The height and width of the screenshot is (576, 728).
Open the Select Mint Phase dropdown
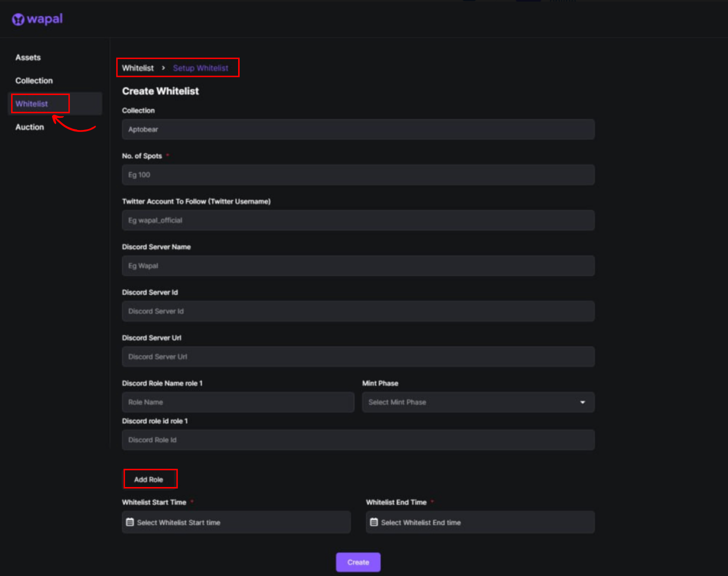point(470,402)
